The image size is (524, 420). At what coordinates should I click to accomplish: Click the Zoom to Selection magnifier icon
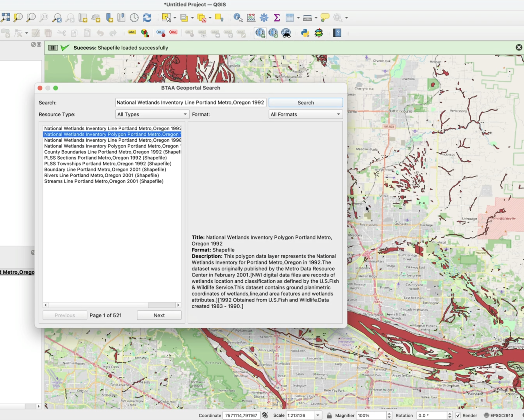[18, 17]
